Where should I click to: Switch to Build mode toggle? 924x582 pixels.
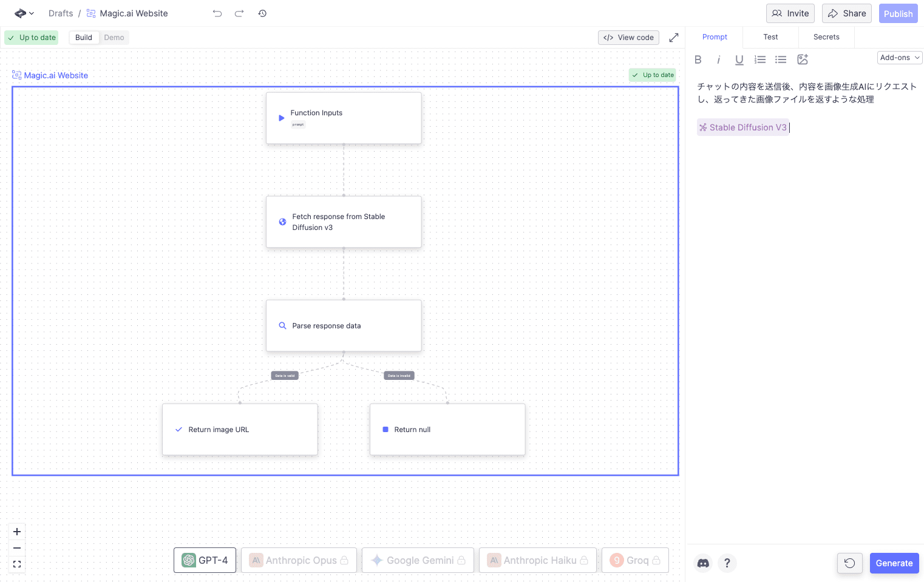(x=84, y=38)
